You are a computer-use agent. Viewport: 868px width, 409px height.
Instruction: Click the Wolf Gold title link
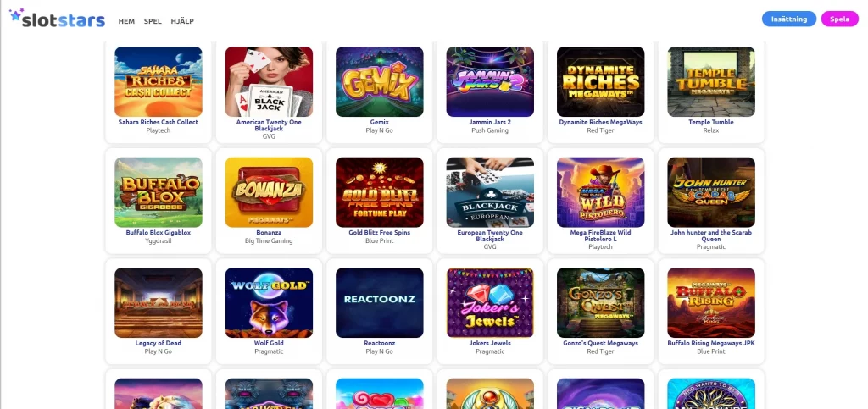click(x=269, y=343)
